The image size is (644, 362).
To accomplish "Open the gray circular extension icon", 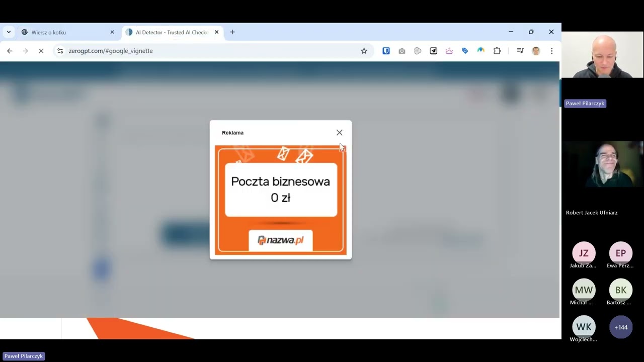I will tap(418, 51).
